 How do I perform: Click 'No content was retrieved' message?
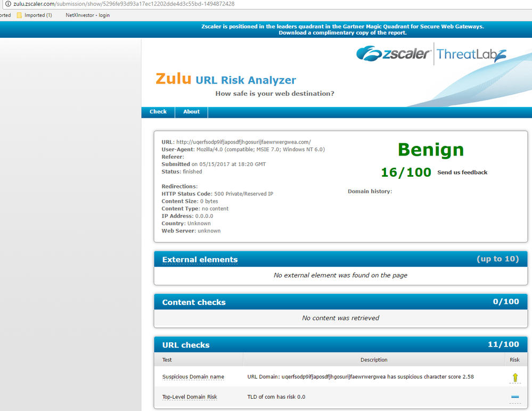[340, 318]
